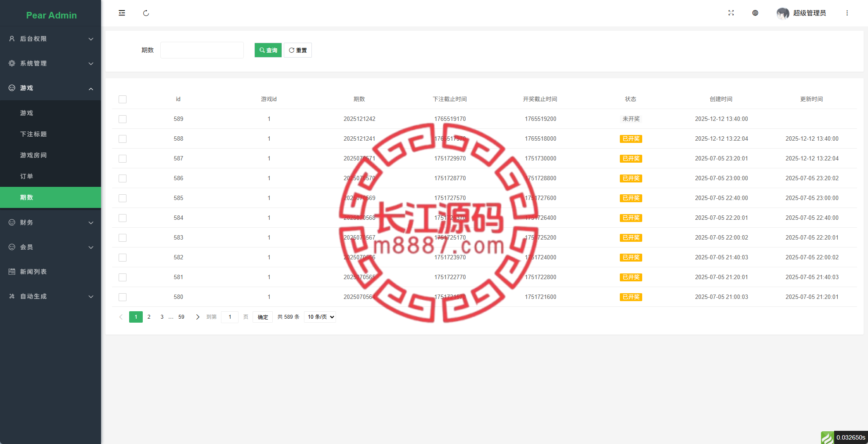Viewport: 868px width, 444px height.
Task: Open the 下注标题 submenu item
Action: [51, 134]
